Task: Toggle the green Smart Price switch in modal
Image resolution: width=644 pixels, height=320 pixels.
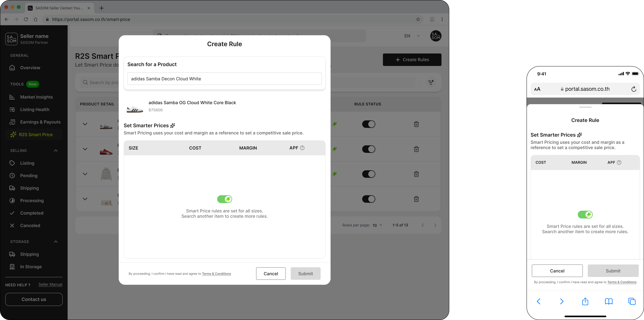Action: point(224,199)
